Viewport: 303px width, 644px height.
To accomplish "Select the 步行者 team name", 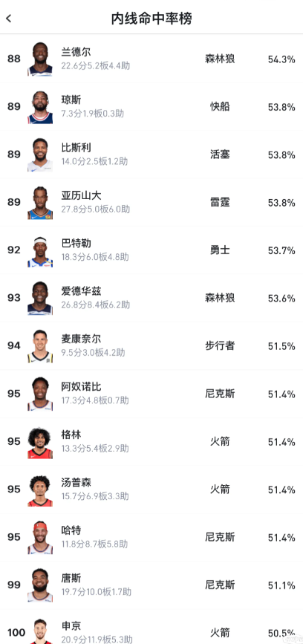I will click(x=220, y=346).
